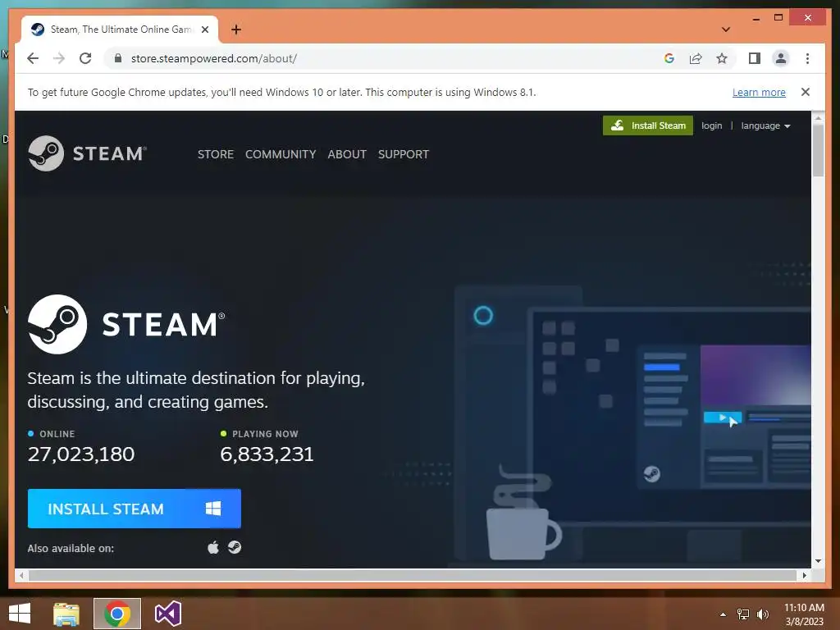Open the Chrome profile avatar menu

point(781,58)
